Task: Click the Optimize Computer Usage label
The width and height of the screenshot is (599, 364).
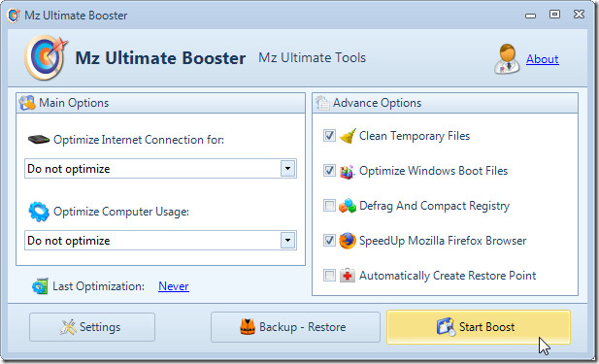Action: click(121, 212)
